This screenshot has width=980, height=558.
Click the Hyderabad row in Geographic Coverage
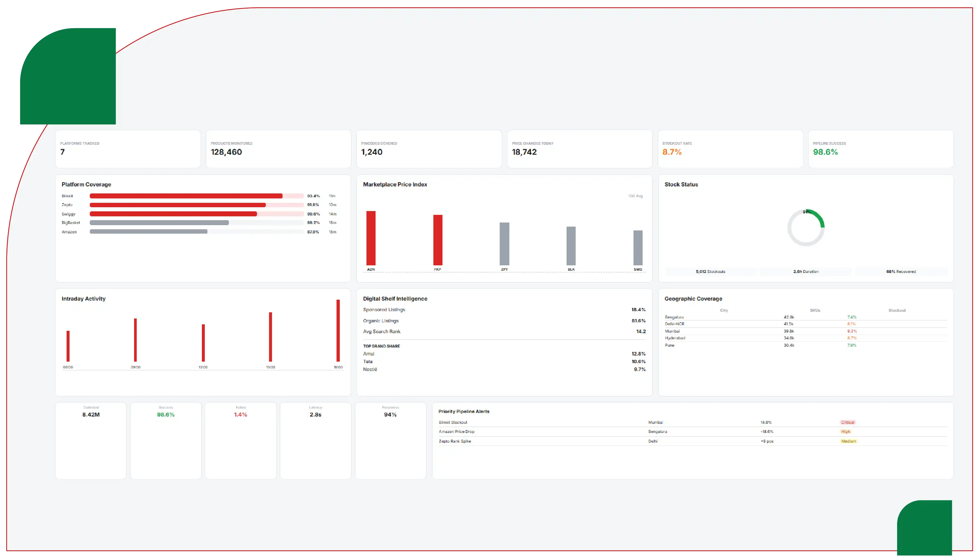[805, 338]
